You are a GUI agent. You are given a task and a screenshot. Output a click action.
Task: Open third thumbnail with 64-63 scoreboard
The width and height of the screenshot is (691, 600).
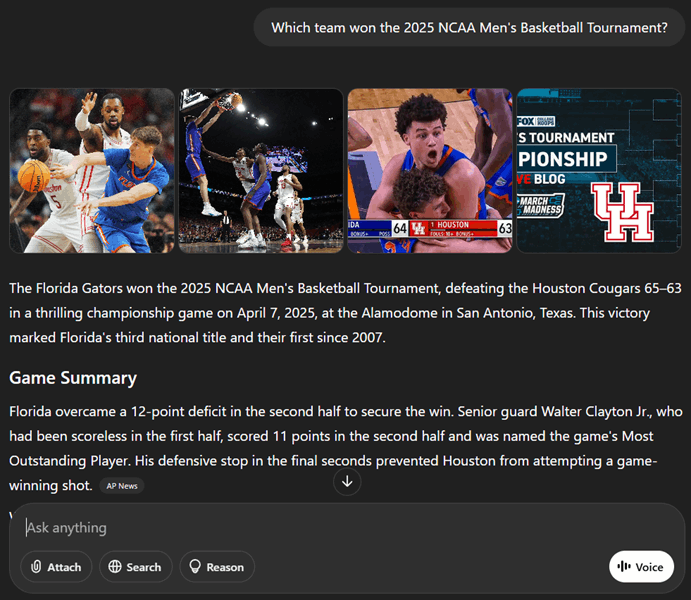[430, 171]
